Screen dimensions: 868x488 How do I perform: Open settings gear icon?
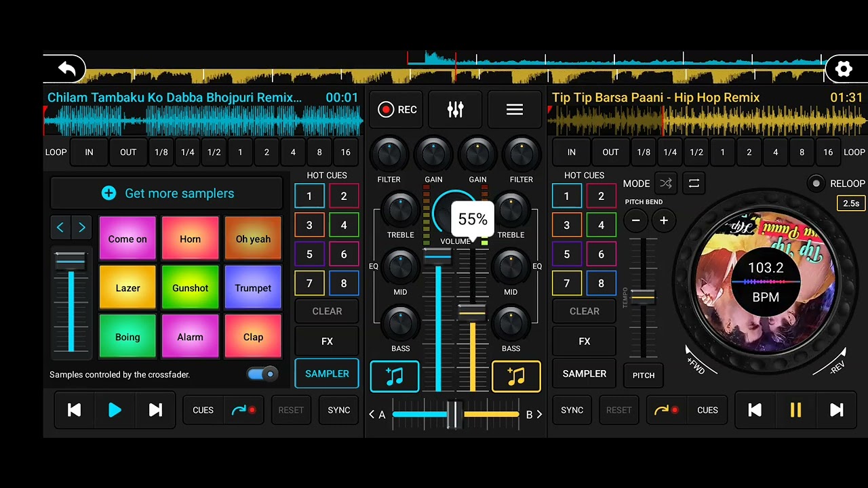click(x=843, y=68)
